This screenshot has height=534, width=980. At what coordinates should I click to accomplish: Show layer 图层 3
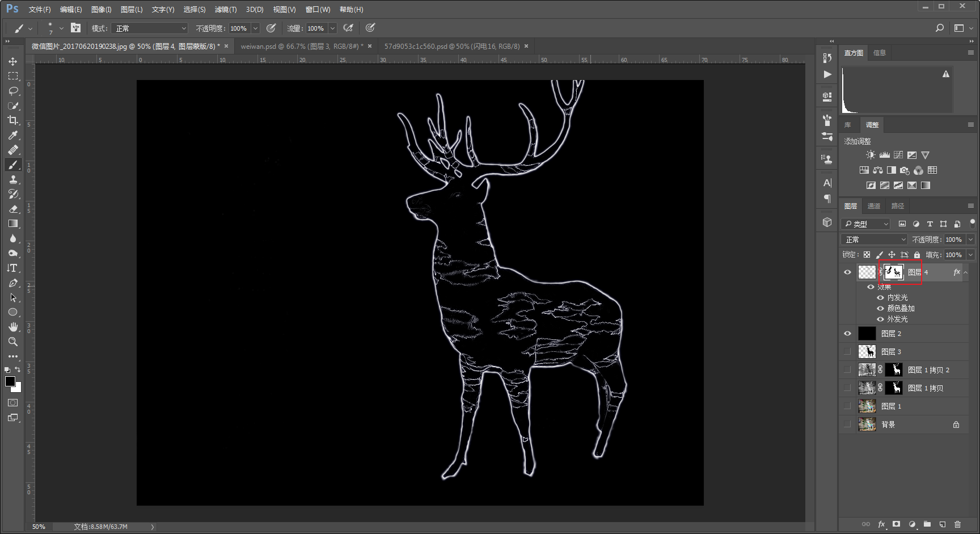click(x=847, y=352)
